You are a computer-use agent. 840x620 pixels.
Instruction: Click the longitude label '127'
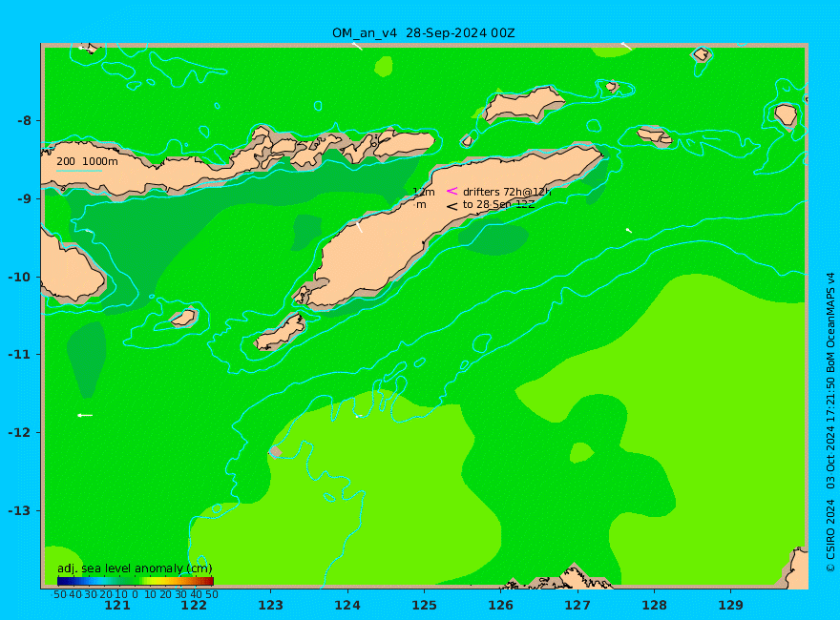pyautogui.click(x=577, y=606)
